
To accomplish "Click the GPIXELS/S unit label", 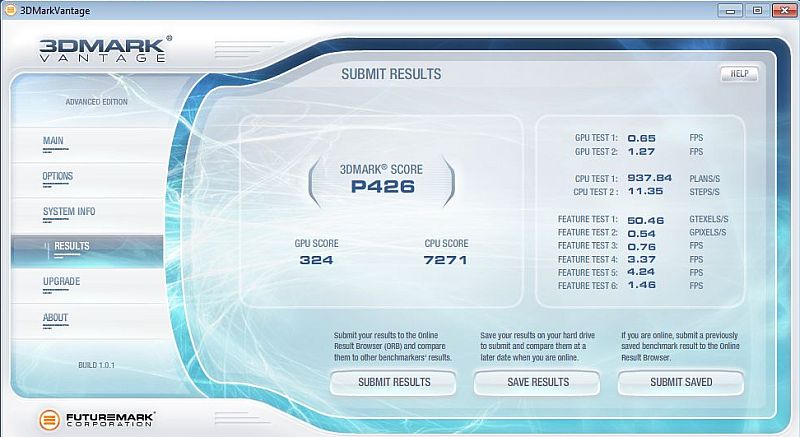I will click(x=708, y=233).
